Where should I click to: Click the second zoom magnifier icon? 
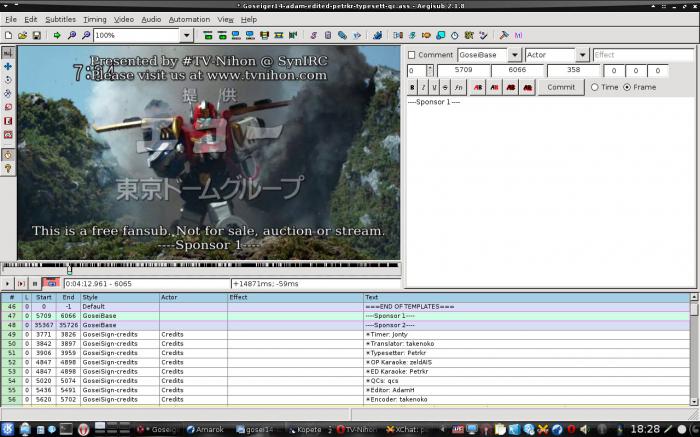(x=86, y=35)
